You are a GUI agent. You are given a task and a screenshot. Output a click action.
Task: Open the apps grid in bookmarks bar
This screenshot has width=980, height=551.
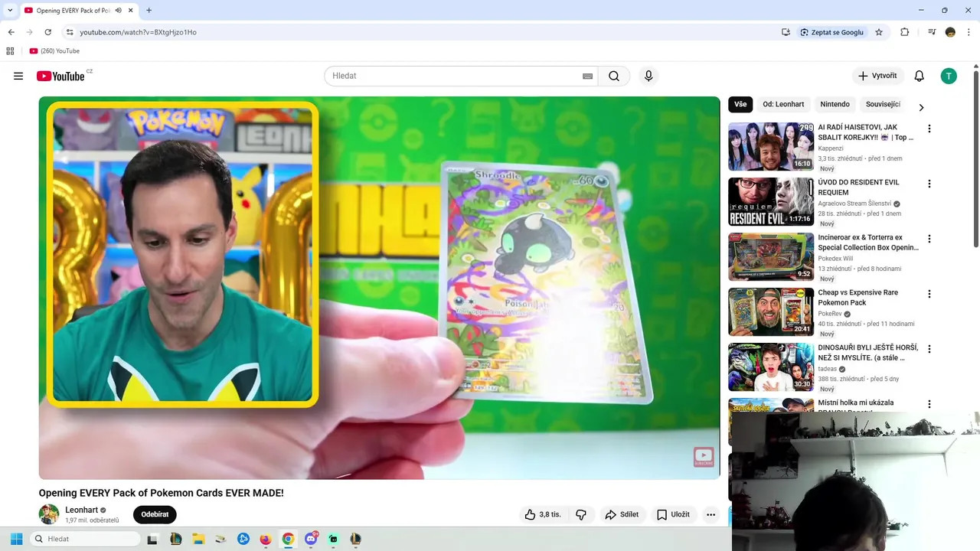tap(10, 51)
